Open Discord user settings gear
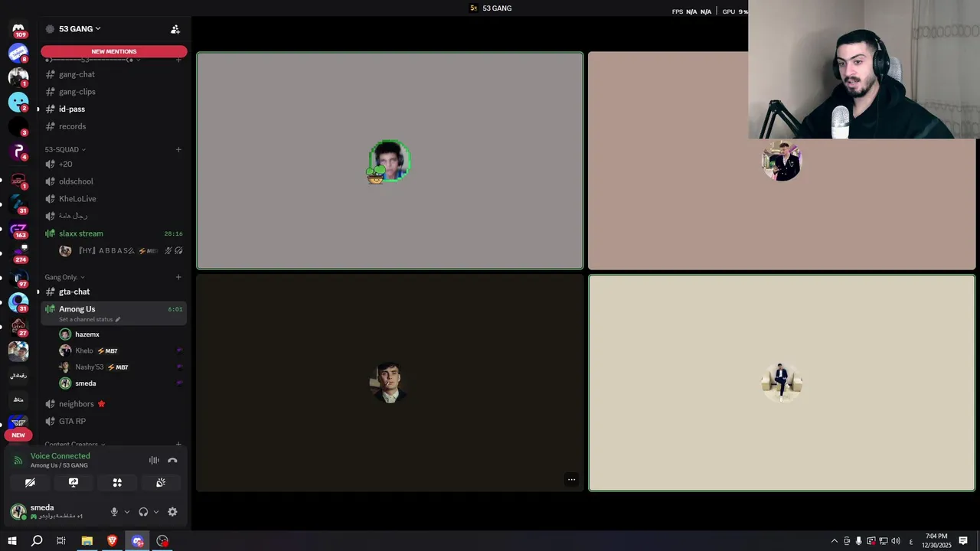980x551 pixels. pos(172,512)
